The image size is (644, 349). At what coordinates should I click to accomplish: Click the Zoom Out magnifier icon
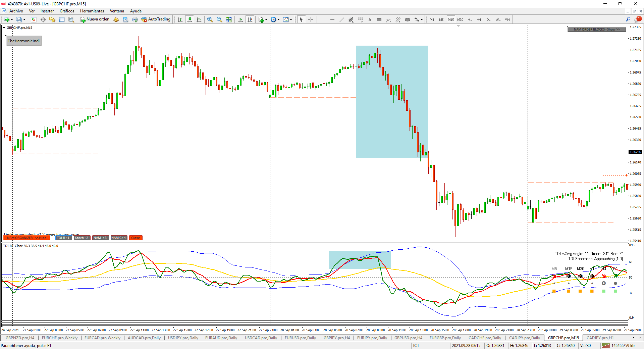click(x=219, y=19)
